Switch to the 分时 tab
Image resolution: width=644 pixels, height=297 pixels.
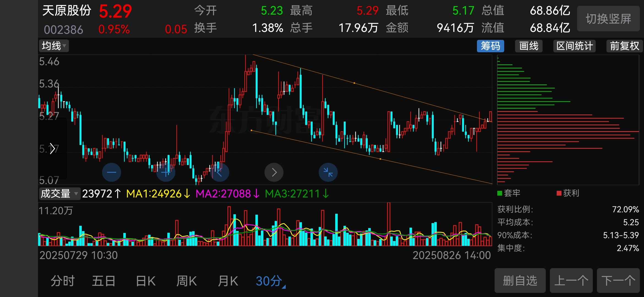(63, 281)
